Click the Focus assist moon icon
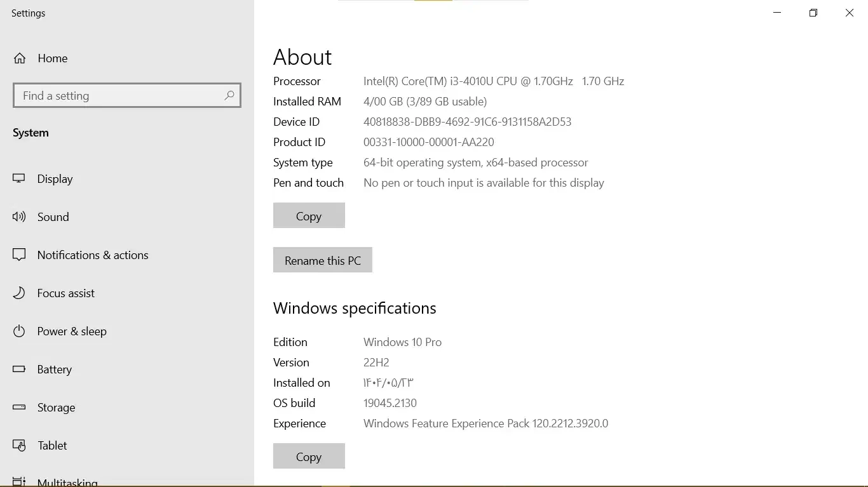The width and height of the screenshot is (868, 487). click(x=19, y=293)
